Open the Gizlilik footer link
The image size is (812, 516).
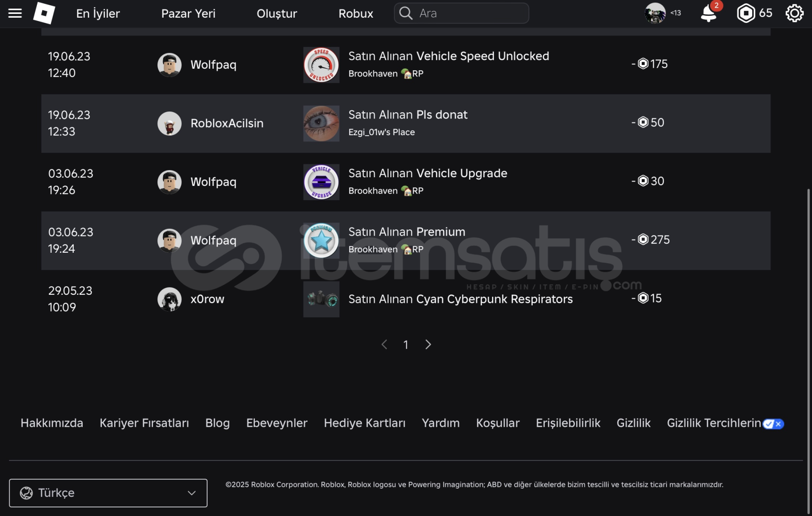click(x=634, y=423)
